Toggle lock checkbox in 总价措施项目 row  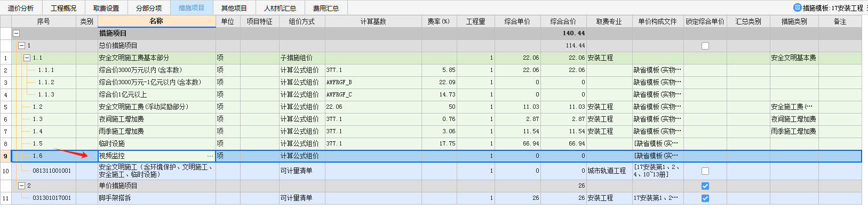point(705,46)
